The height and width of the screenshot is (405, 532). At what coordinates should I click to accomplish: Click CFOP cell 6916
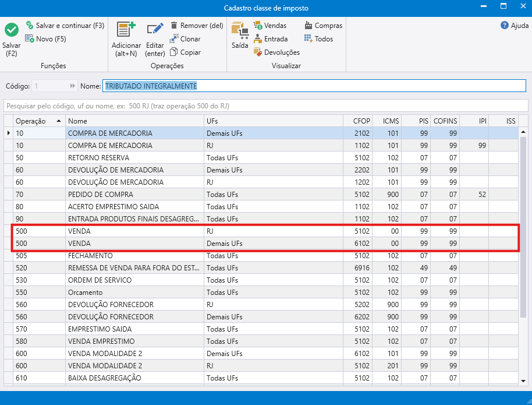[x=357, y=267]
